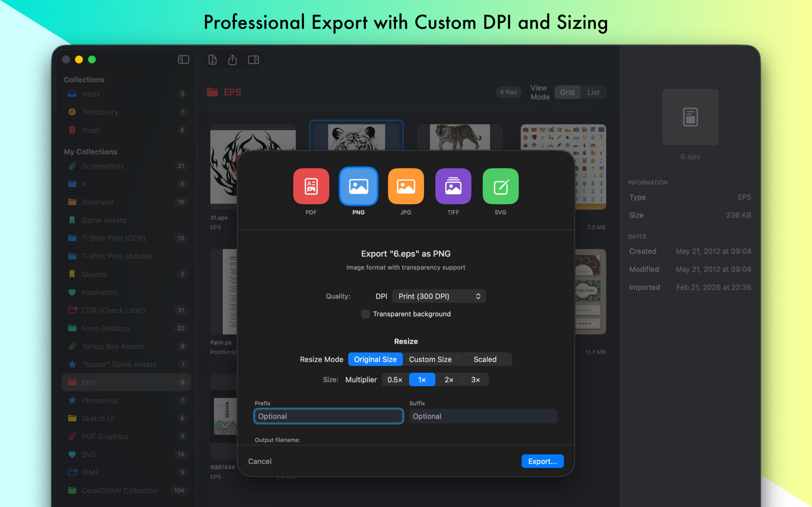The height and width of the screenshot is (507, 812).
Task: Toggle the right inspector panel icon
Action: point(253,60)
